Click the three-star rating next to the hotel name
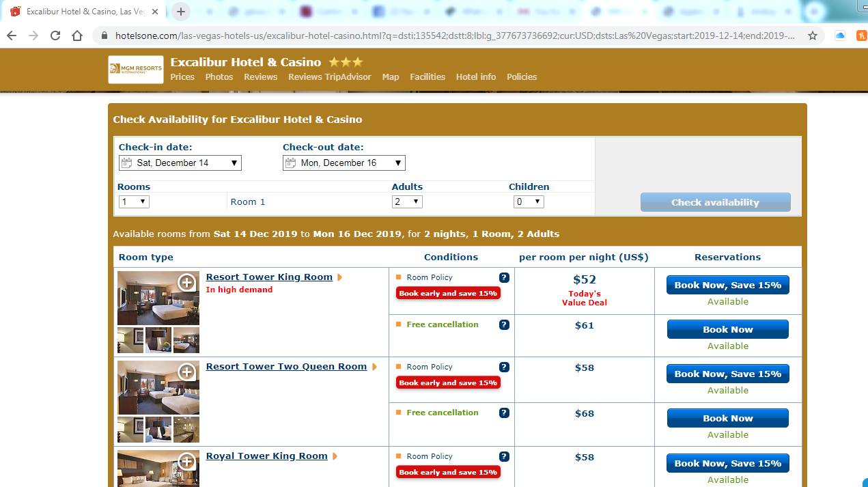868x487 pixels. 346,62
